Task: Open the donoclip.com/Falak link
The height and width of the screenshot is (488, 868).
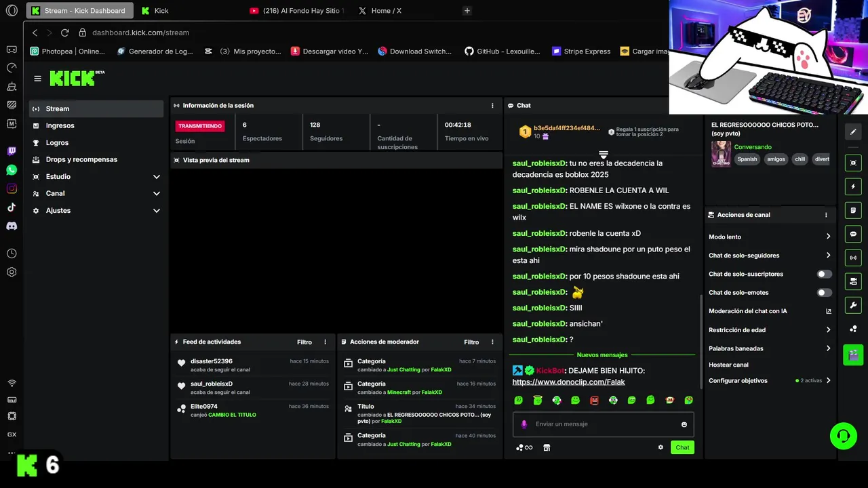Action: pyautogui.click(x=568, y=382)
